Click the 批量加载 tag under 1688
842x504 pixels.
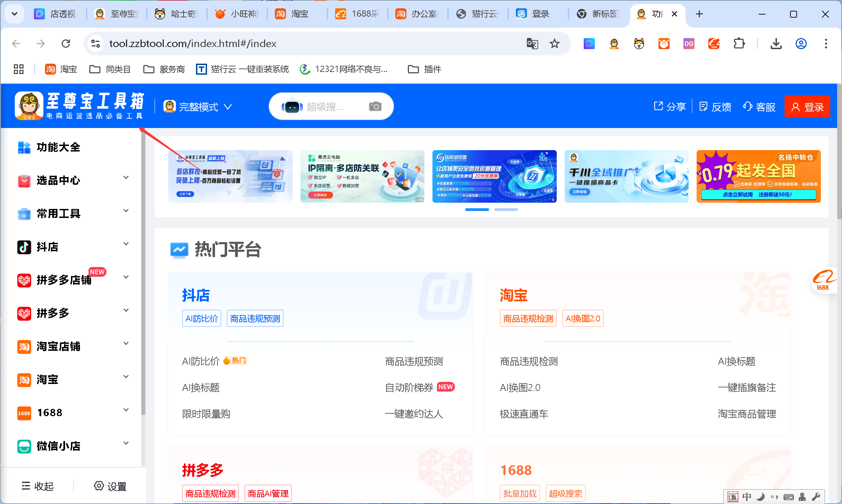pos(520,493)
